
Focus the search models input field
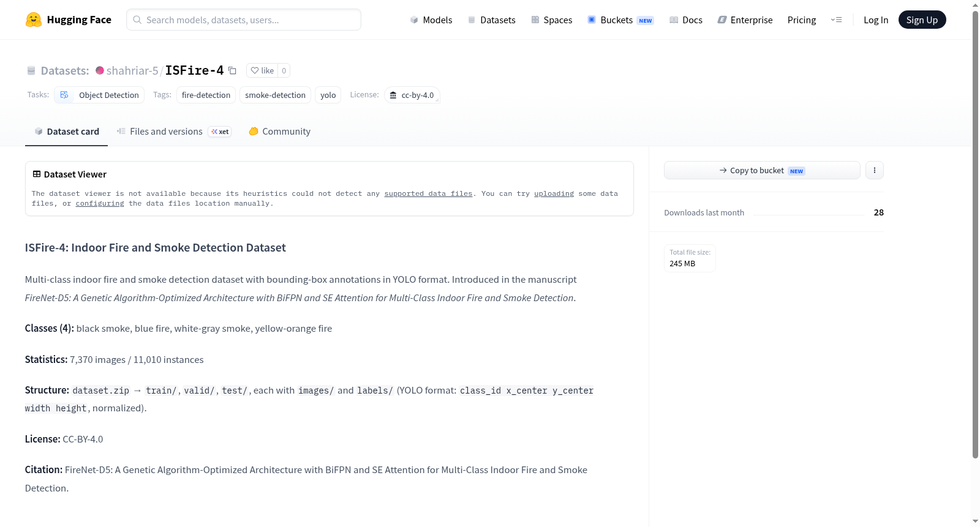[x=244, y=20]
